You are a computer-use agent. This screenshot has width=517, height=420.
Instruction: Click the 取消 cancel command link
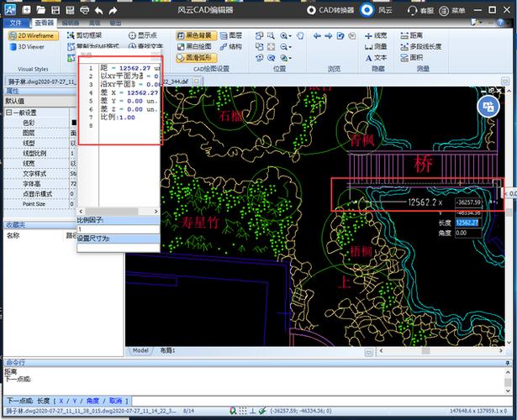(115, 401)
